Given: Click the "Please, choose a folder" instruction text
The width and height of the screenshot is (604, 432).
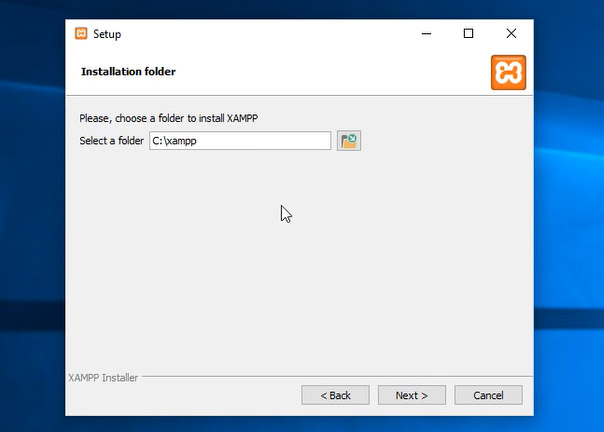Looking at the screenshot, I should pyautogui.click(x=175, y=118).
